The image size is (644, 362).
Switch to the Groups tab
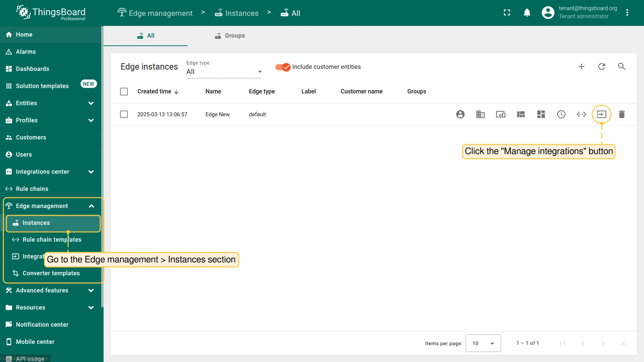tap(230, 36)
